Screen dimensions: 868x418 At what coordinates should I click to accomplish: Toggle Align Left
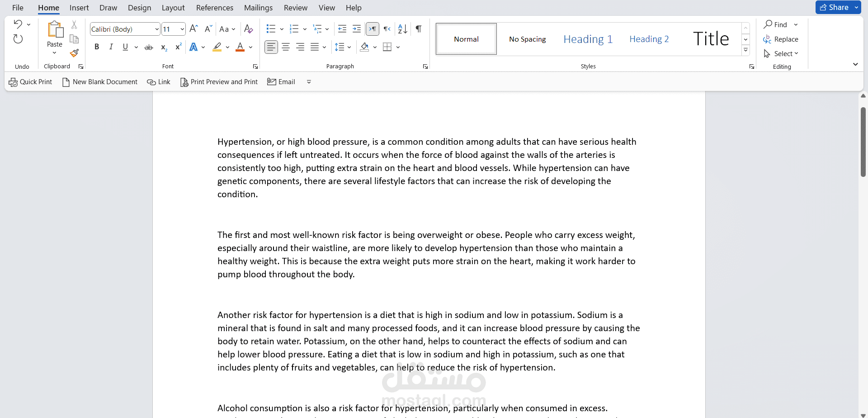(271, 47)
